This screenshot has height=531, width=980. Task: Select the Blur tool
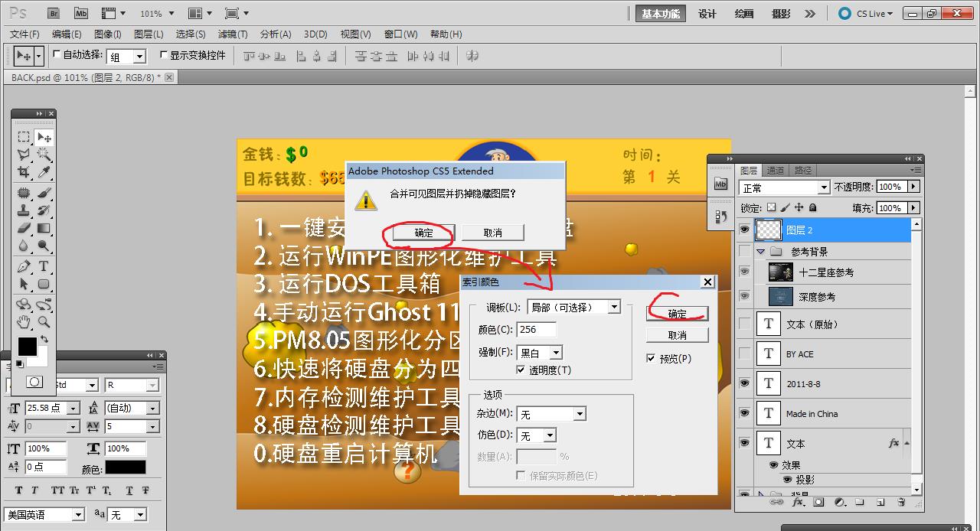(x=24, y=245)
